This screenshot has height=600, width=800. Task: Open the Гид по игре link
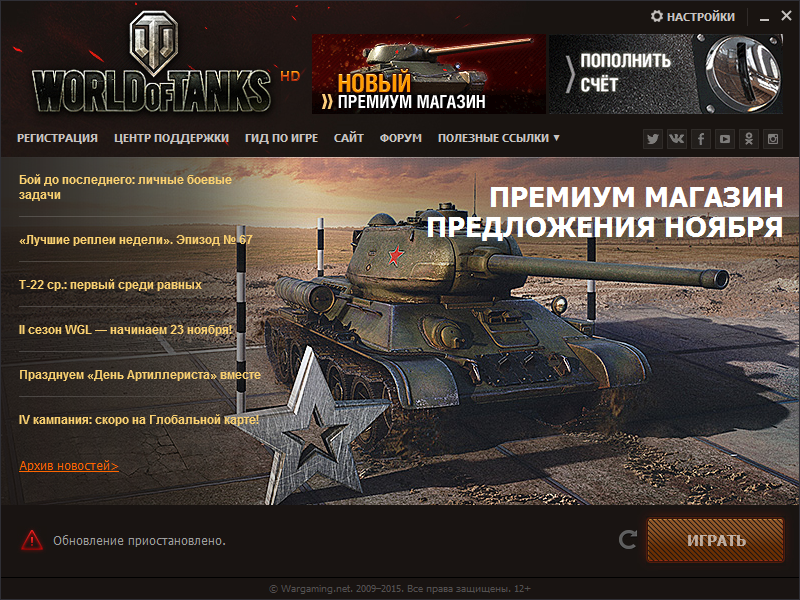point(281,138)
